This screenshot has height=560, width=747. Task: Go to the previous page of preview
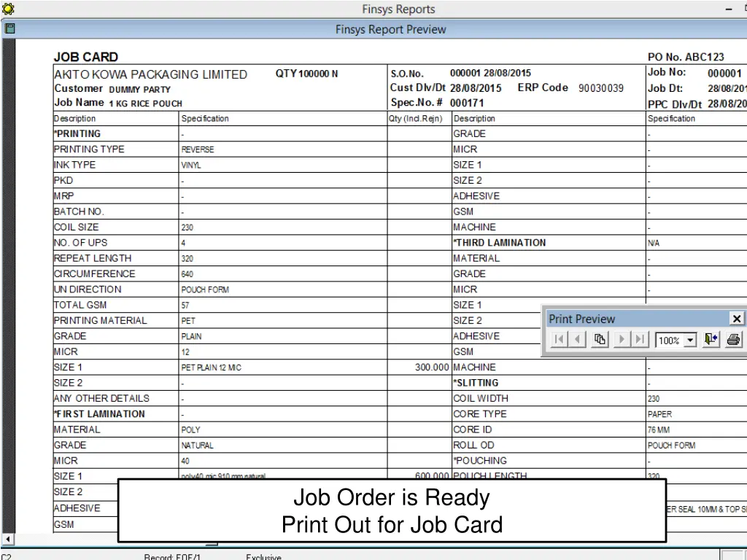pyautogui.click(x=578, y=340)
